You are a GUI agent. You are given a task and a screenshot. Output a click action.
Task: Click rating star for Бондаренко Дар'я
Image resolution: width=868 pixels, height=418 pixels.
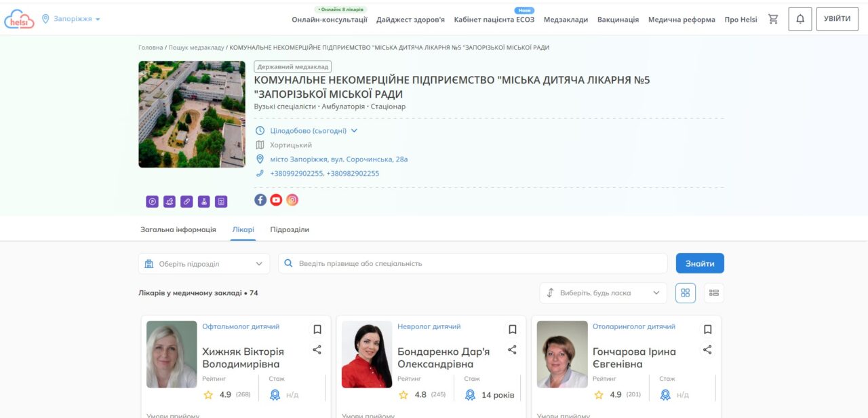pos(403,394)
